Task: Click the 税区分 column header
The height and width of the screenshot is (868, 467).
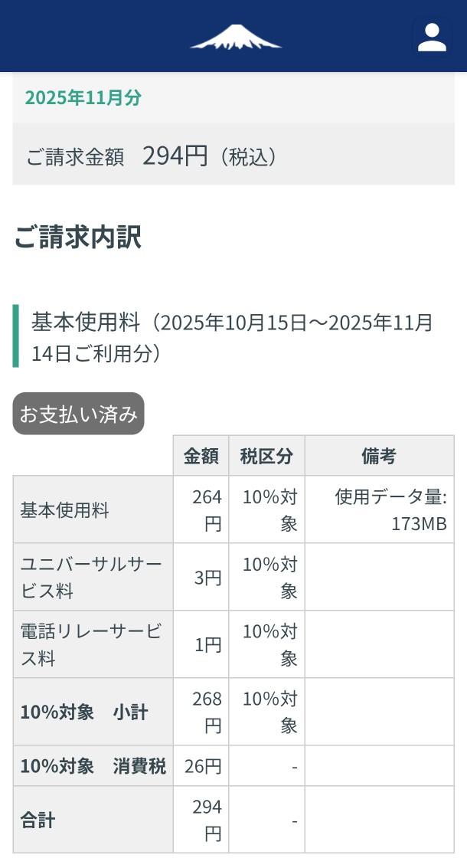Action: (266, 456)
